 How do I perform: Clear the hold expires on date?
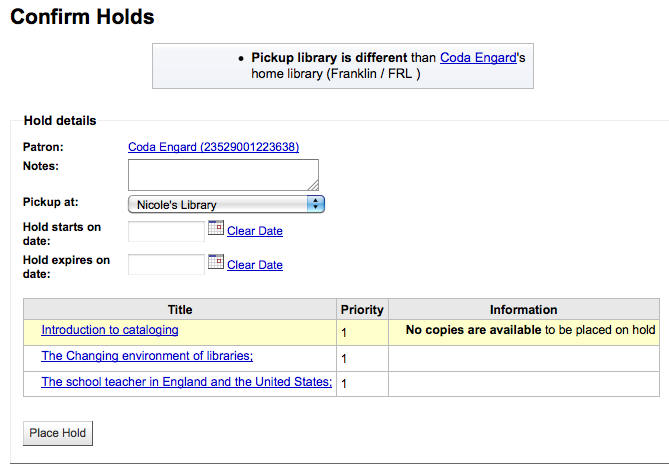tap(255, 264)
